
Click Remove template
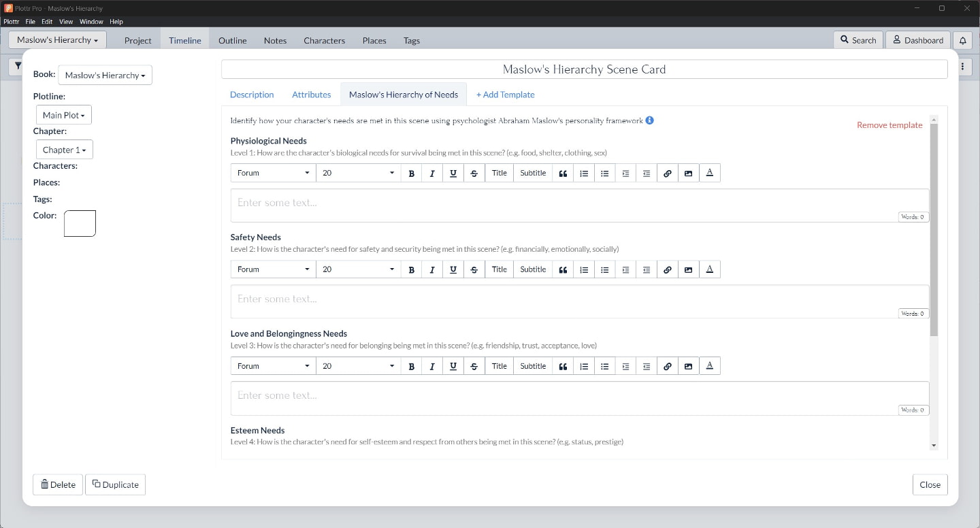889,125
